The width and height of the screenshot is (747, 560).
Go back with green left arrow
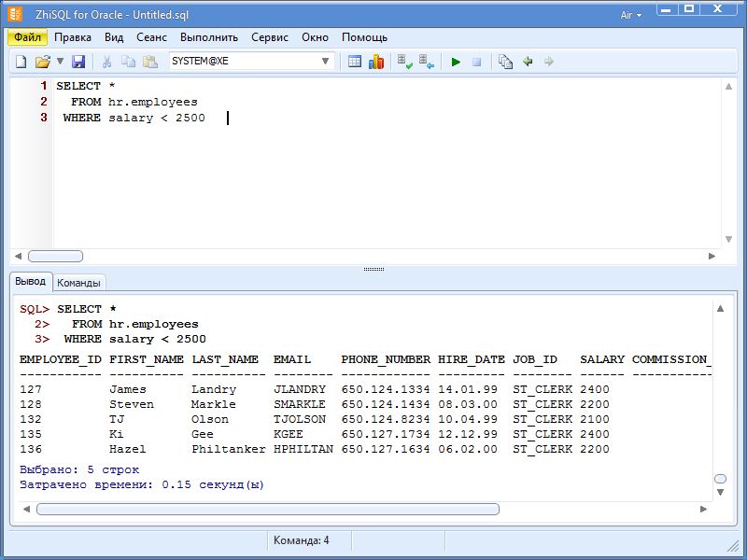pos(528,62)
